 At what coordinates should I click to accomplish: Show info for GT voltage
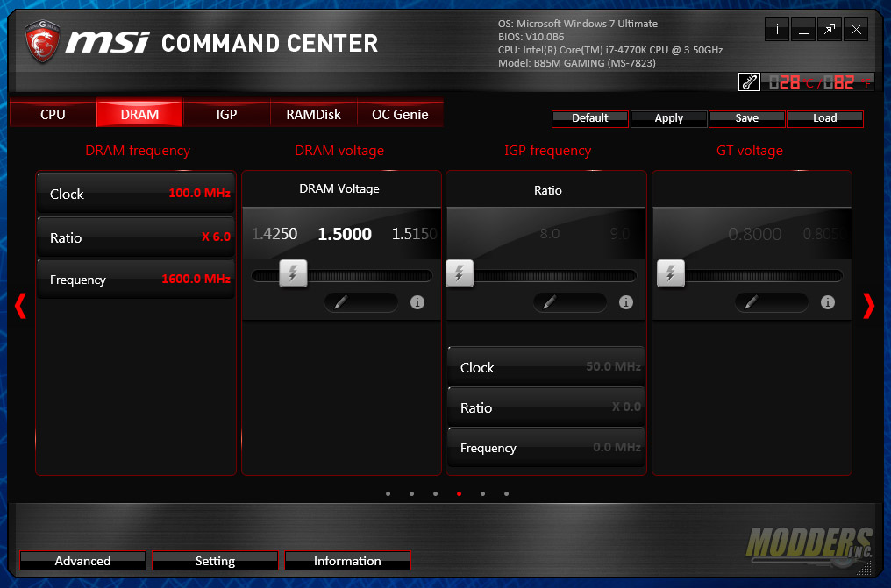[827, 302]
